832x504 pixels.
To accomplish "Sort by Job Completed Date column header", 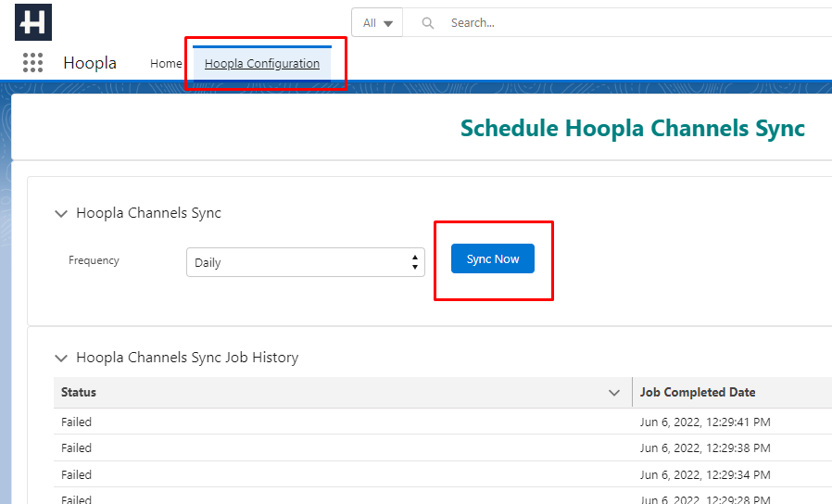I will pos(698,392).
